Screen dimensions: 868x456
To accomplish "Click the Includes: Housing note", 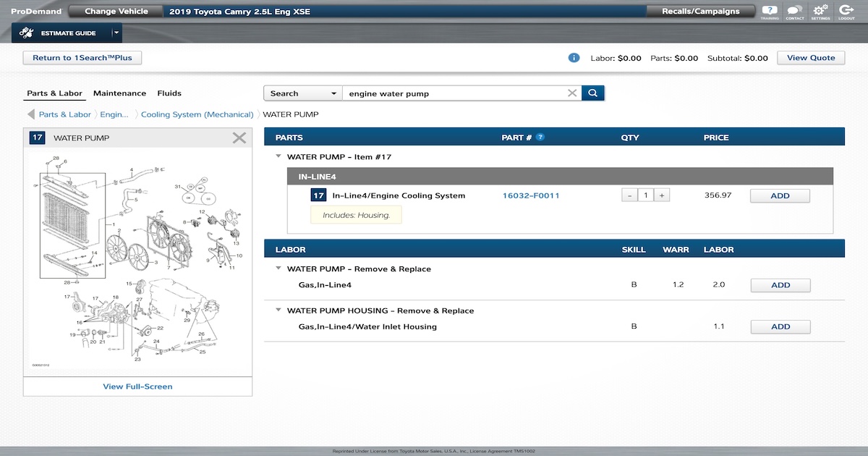I will [x=356, y=215].
